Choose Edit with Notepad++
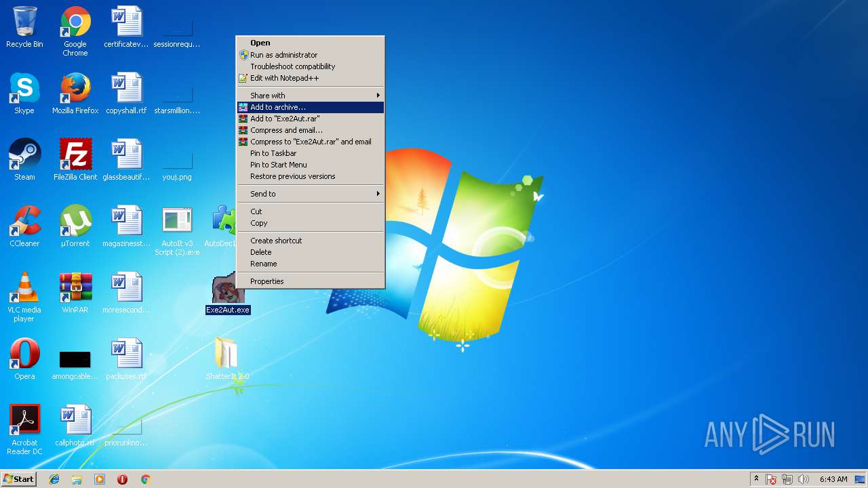The width and height of the screenshot is (868, 488). [311, 78]
